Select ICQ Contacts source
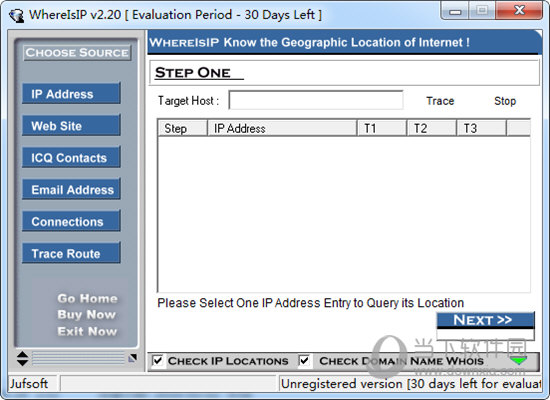The image size is (550, 400). pyautogui.click(x=71, y=158)
